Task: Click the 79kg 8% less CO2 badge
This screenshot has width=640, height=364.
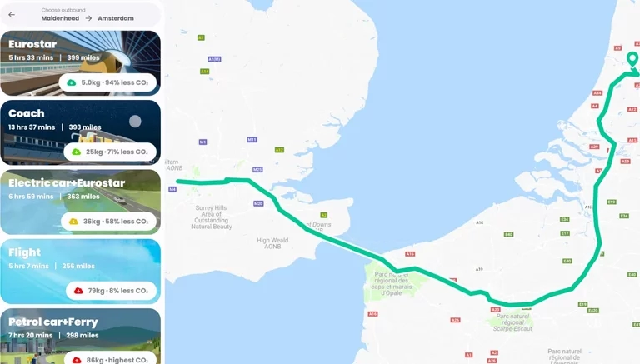Action: pyautogui.click(x=111, y=291)
